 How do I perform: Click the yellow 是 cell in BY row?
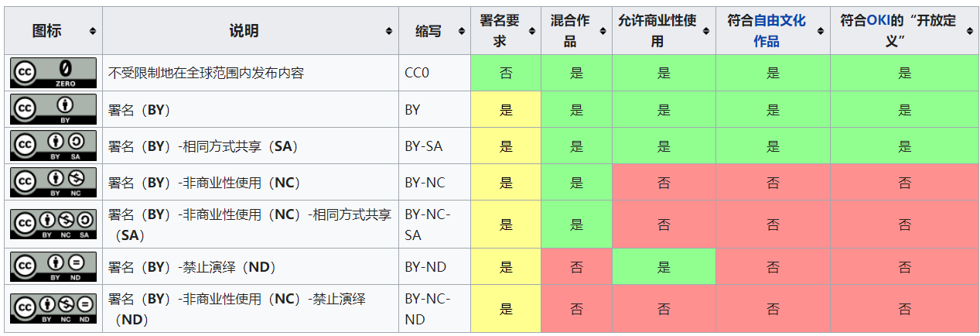point(506,109)
